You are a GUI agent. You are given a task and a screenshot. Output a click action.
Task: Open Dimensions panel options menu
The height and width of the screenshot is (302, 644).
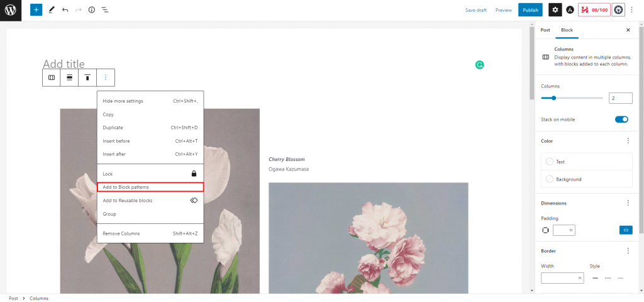[628, 203]
